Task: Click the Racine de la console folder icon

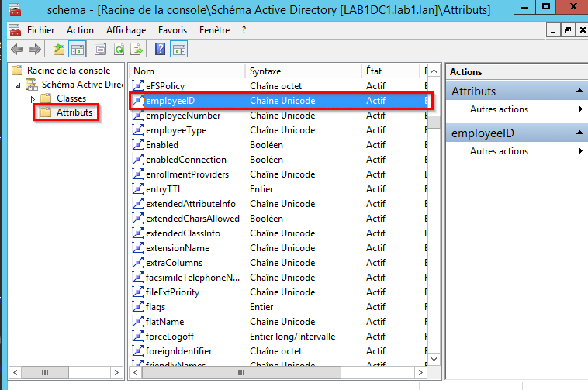Action: click(x=17, y=70)
